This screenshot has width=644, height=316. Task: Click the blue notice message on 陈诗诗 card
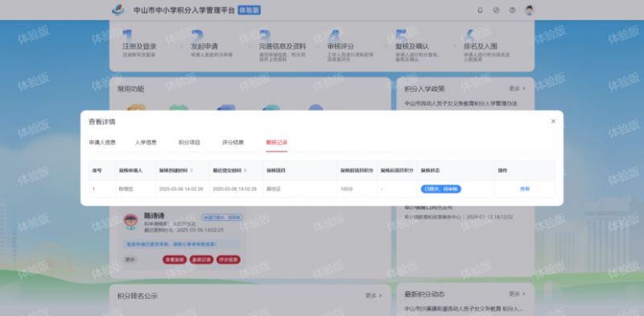coord(182,244)
